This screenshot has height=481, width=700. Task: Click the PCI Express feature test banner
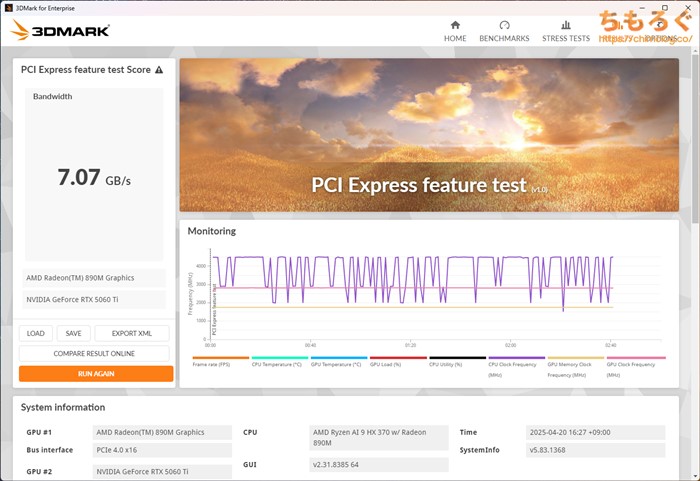429,135
